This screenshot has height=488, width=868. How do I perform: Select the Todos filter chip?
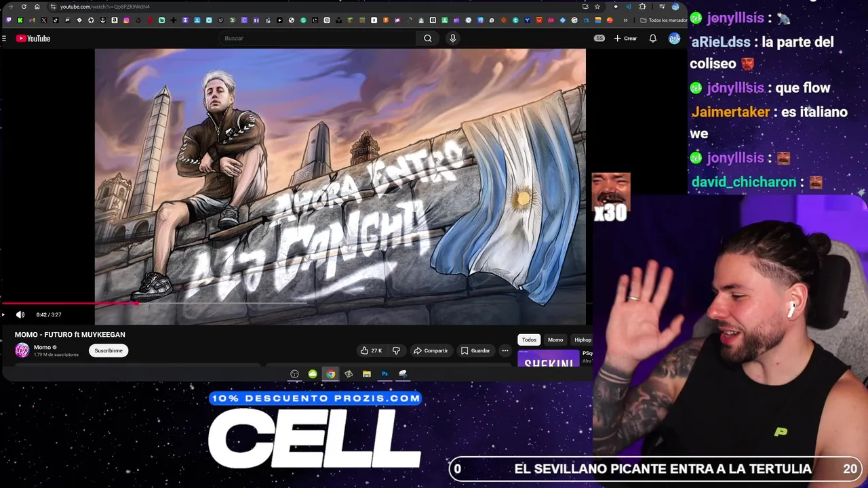tap(529, 340)
